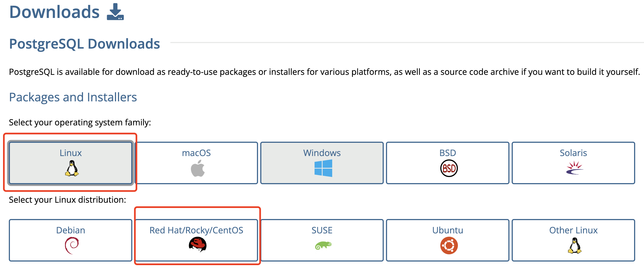644x269 pixels.
Task: Select the Solaris text label
Action: 573,153
